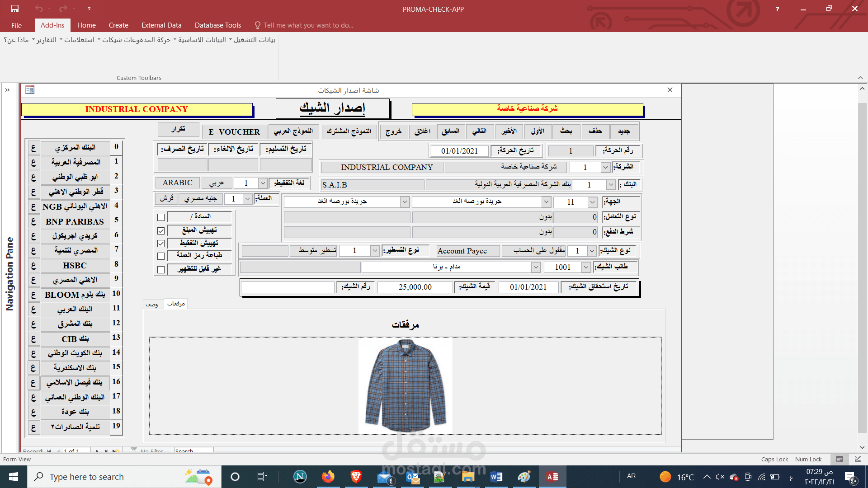Click the خروج exit button
868x488 pixels.
393,131
